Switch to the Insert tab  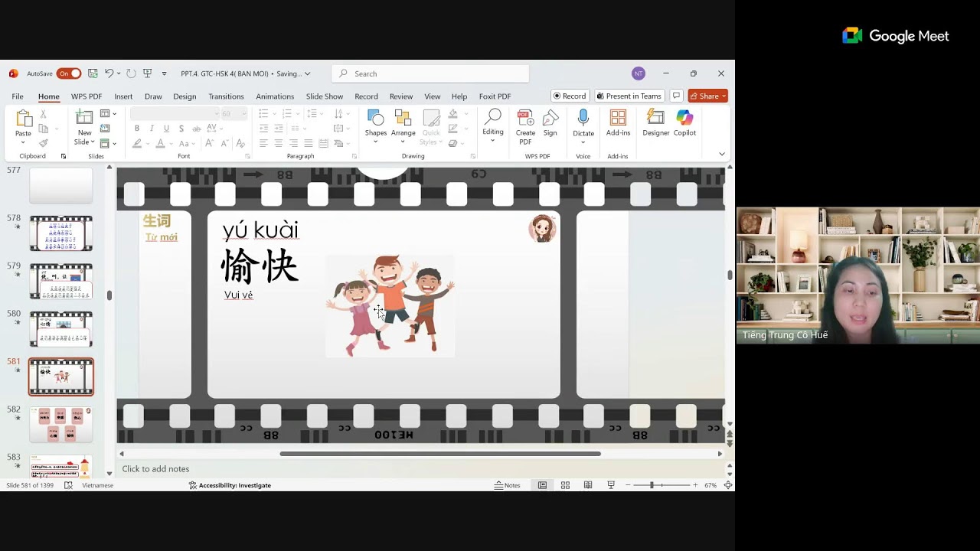coord(123,96)
